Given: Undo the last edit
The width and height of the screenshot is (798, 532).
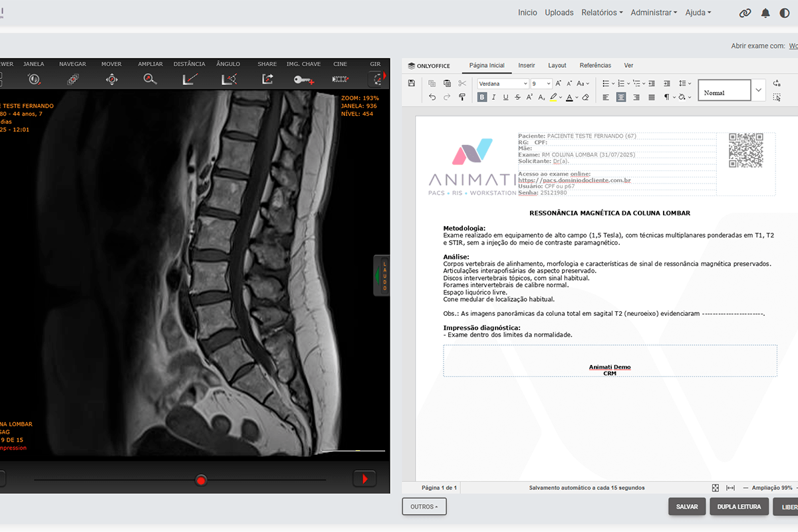Looking at the screenshot, I should click(432, 97).
